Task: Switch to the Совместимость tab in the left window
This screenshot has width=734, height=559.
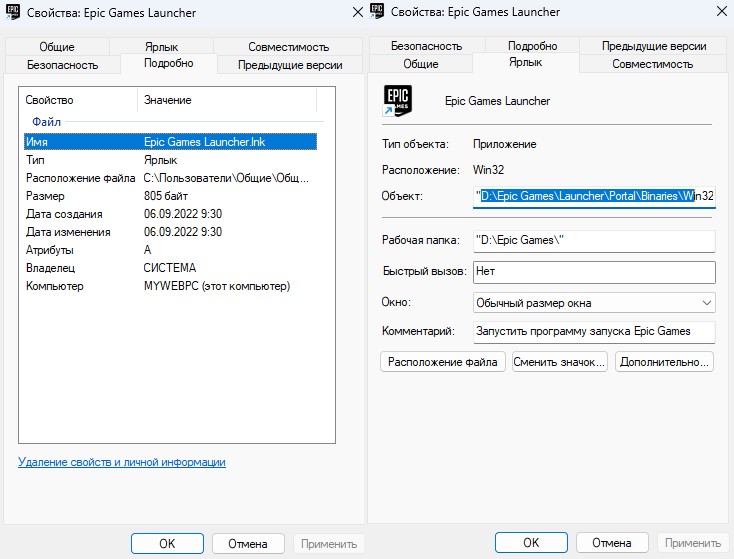Action: pyautogui.click(x=288, y=47)
